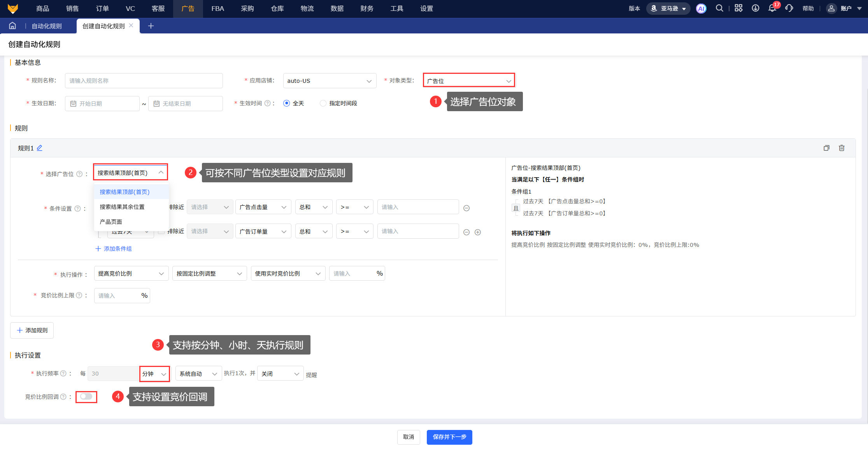This screenshot has width=868, height=449.
Task: Click the AI assistant icon
Action: (x=701, y=8)
